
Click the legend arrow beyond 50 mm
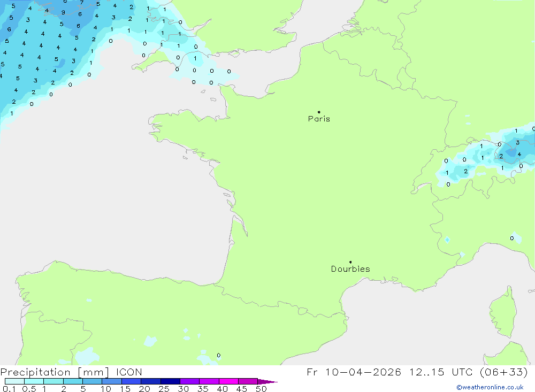click(267, 382)
